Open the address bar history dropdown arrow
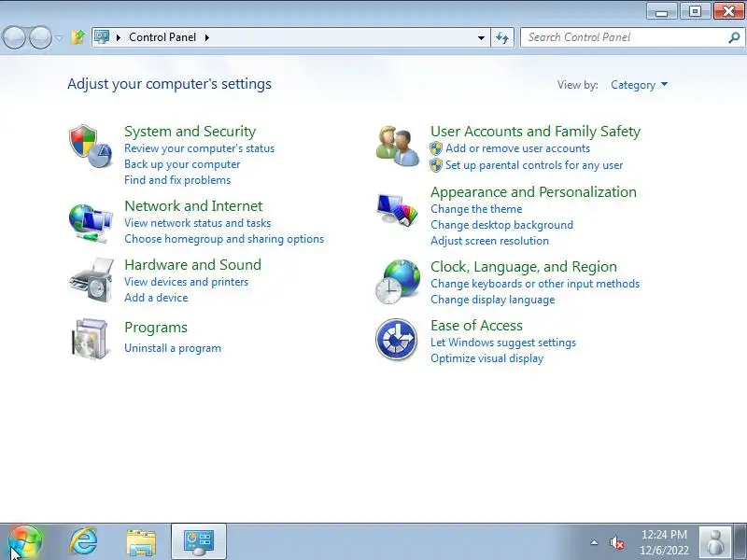 pyautogui.click(x=481, y=37)
